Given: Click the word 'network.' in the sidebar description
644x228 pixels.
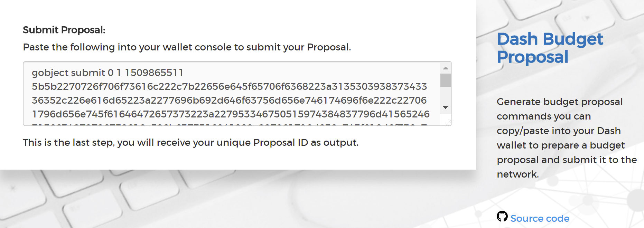Looking at the screenshot, I should tap(517, 174).
